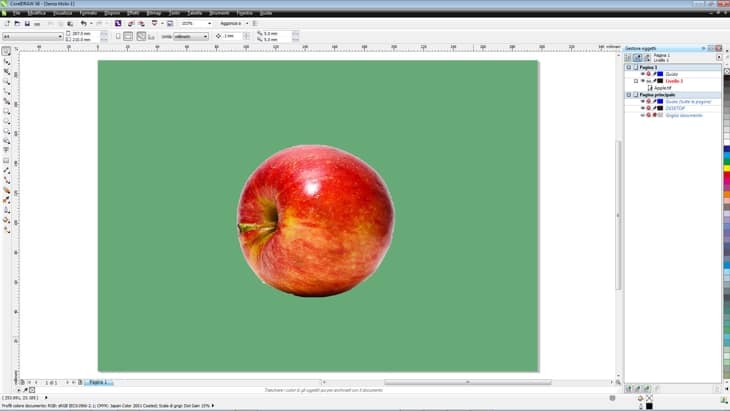
Task: Click the blue color swatch of Guide layer
Action: coord(660,74)
